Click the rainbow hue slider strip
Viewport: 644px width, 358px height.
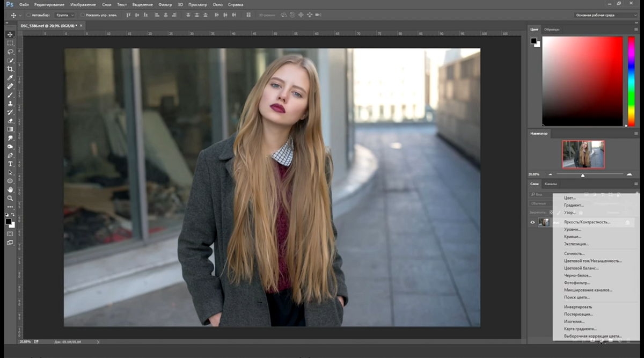(632, 81)
